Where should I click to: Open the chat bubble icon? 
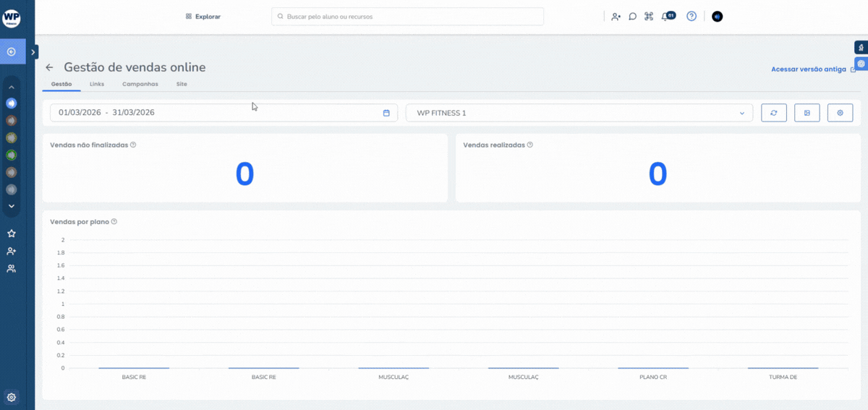tap(632, 17)
